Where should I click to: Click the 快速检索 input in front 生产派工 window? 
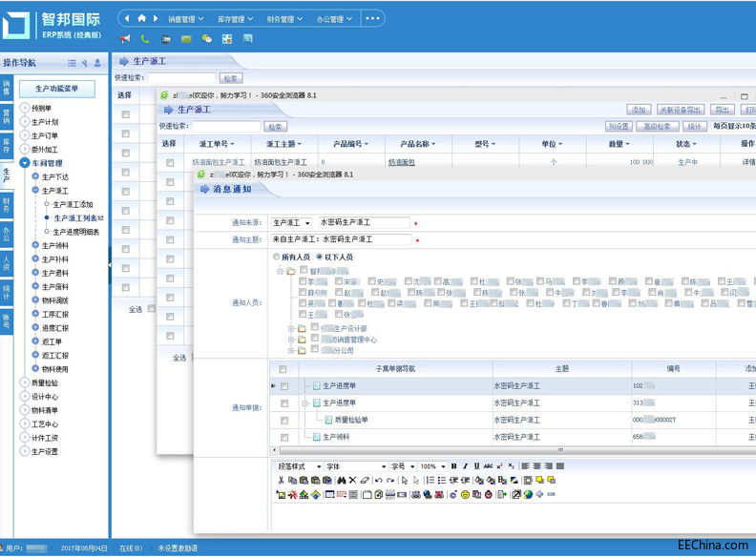(226, 126)
